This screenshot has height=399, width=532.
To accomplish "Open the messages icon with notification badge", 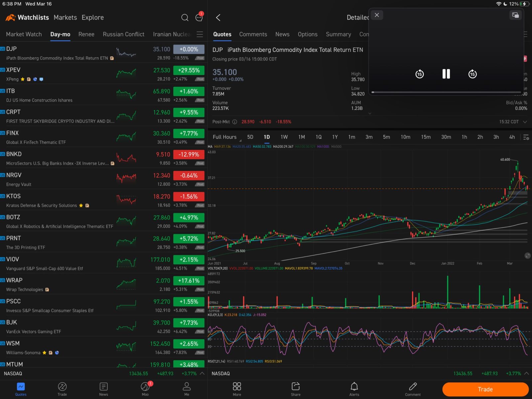I will (199, 17).
